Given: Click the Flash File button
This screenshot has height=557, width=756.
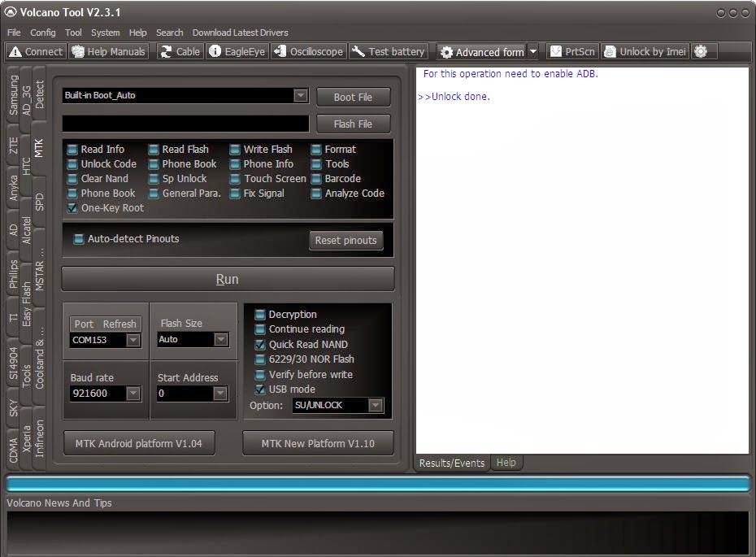Looking at the screenshot, I should click(x=353, y=124).
